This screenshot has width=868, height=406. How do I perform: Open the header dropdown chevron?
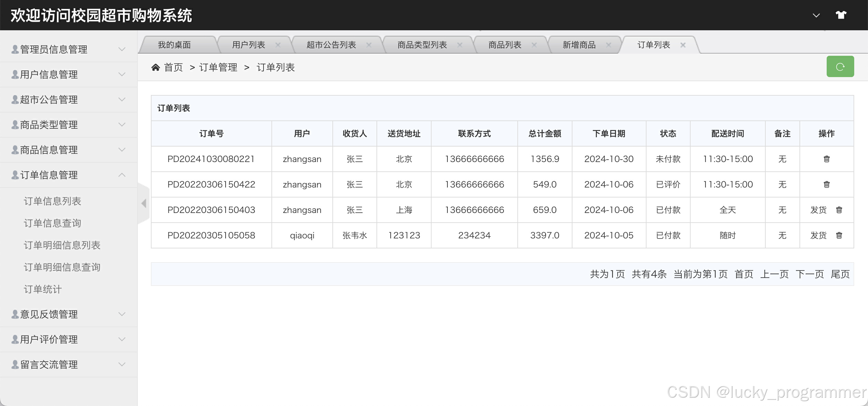[816, 15]
